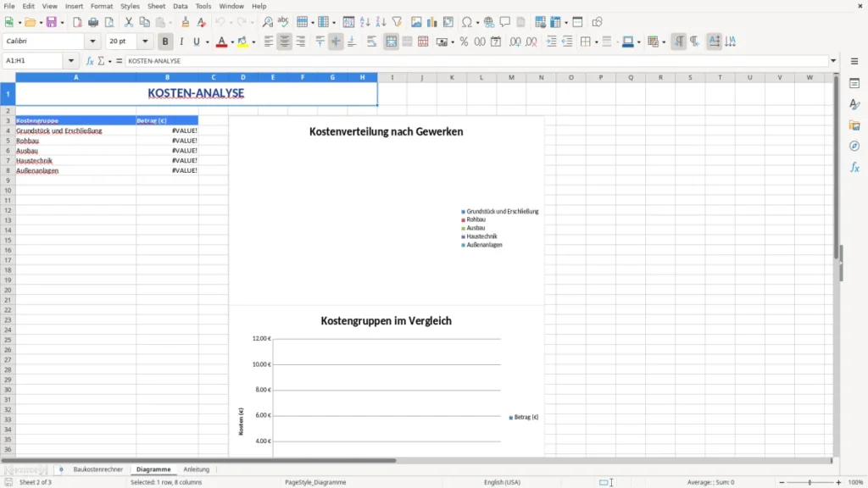Toggle Align Right
This screenshot has height=488, width=868.
pos(301,42)
